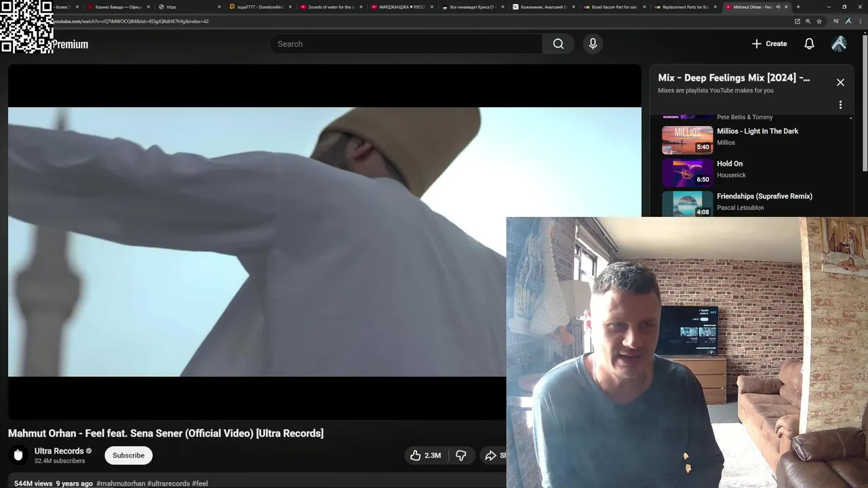Click the address bar URL
Image resolution: width=868 pixels, height=488 pixels.
coord(131,22)
